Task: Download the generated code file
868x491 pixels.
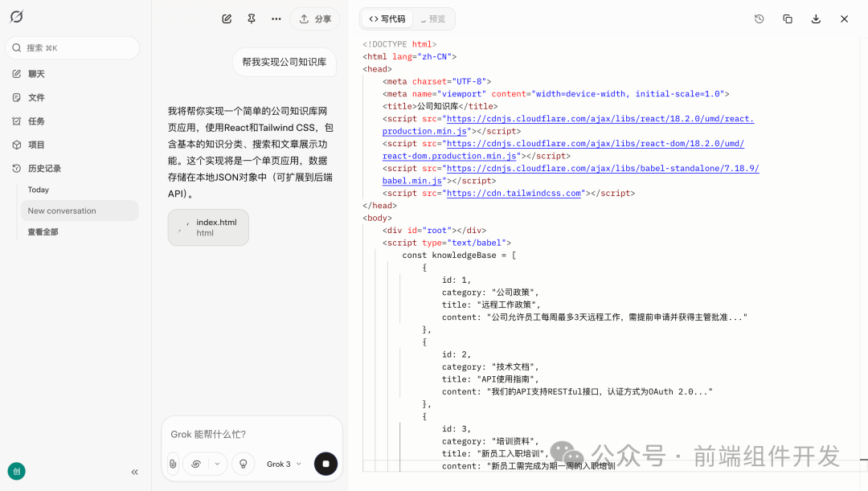Action: (x=815, y=18)
